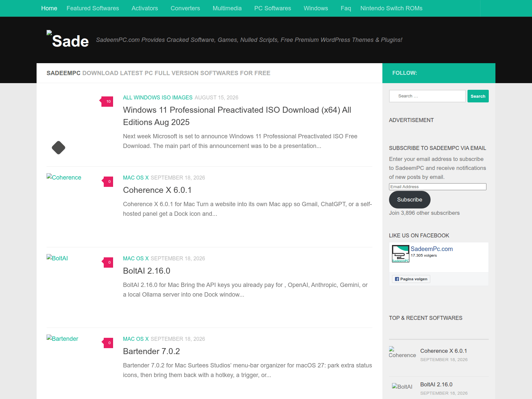532x399 pixels.
Task: Go to the Activators menu
Action: click(x=145, y=8)
